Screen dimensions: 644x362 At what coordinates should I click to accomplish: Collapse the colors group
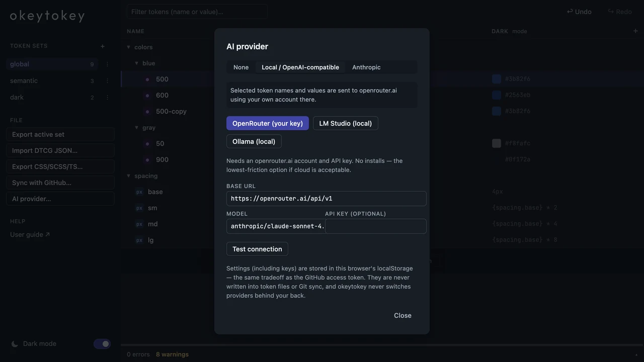129,47
